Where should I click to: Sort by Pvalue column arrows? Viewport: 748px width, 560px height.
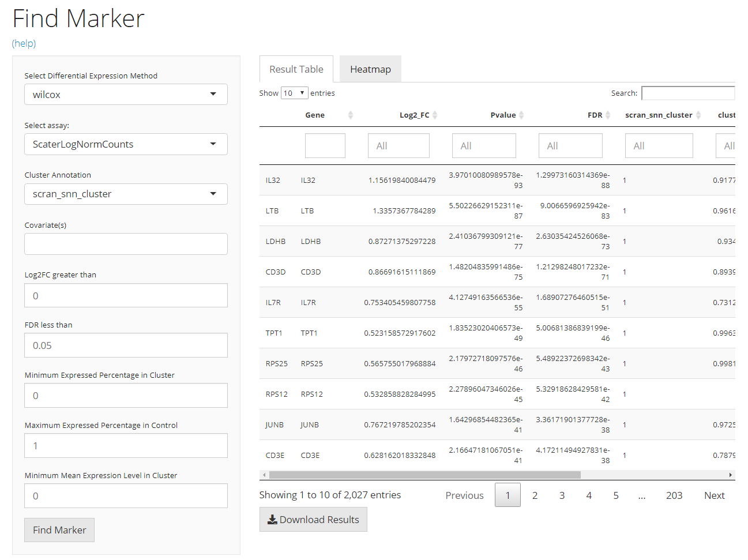521,115
